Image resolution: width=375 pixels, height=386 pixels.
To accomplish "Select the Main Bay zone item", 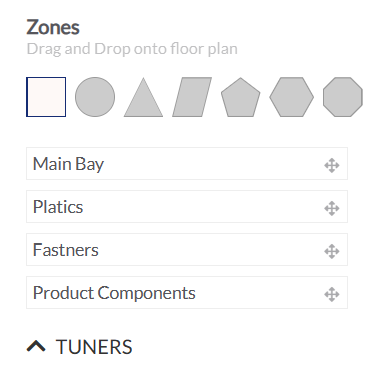I will tap(187, 164).
